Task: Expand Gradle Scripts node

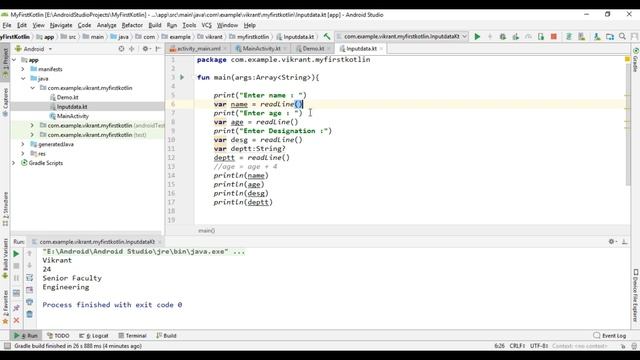Action: pyautogui.click(x=13, y=163)
